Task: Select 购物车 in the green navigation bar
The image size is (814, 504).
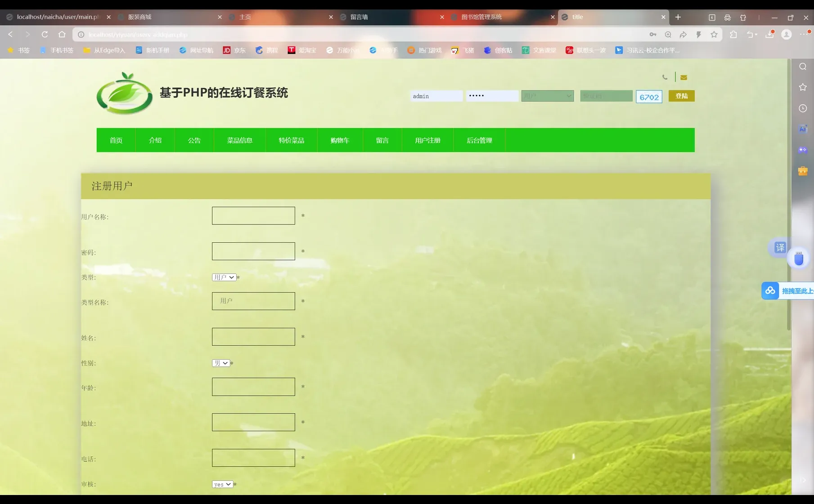Action: tap(340, 140)
